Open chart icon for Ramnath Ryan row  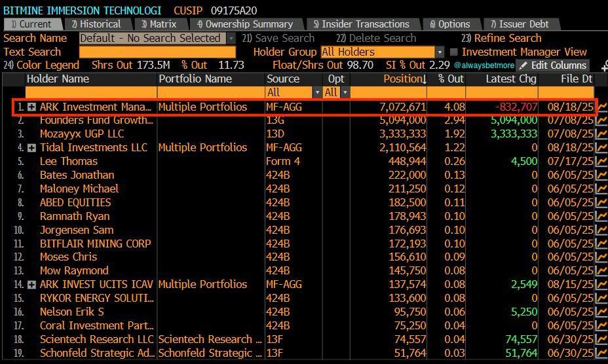(602, 216)
